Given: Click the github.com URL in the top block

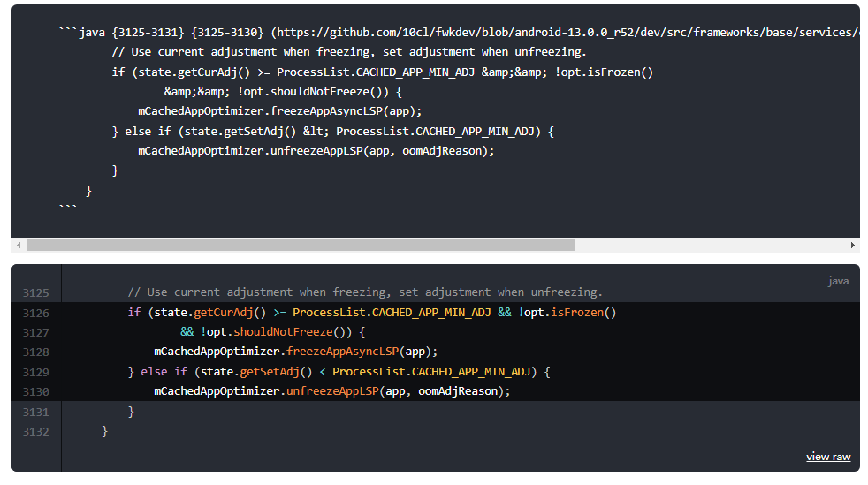Looking at the screenshot, I should point(567,32).
